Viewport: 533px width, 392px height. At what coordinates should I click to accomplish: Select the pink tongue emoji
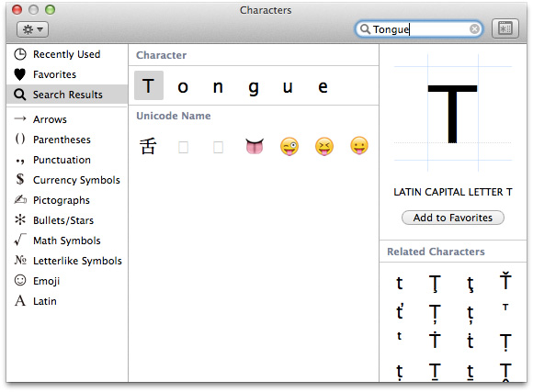255,146
